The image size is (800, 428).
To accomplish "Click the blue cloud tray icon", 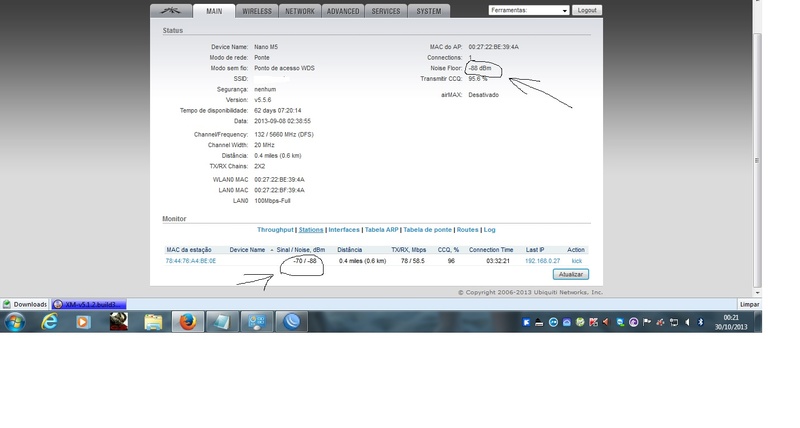I will (x=566, y=322).
